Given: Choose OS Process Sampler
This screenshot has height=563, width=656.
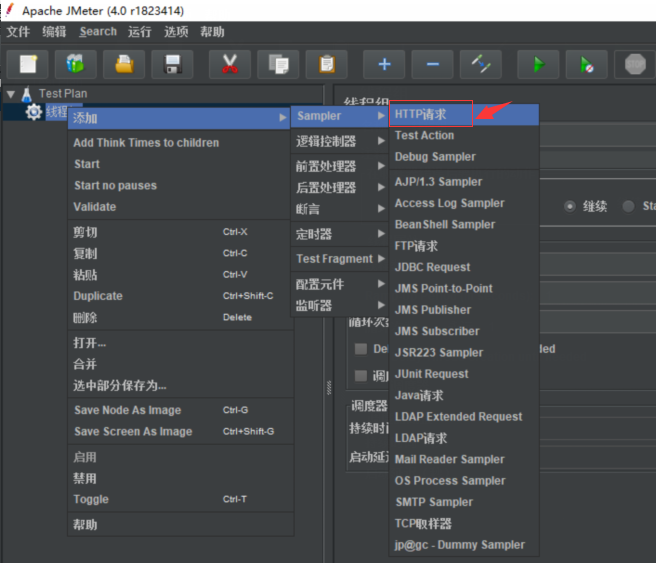Looking at the screenshot, I should 464,481.
